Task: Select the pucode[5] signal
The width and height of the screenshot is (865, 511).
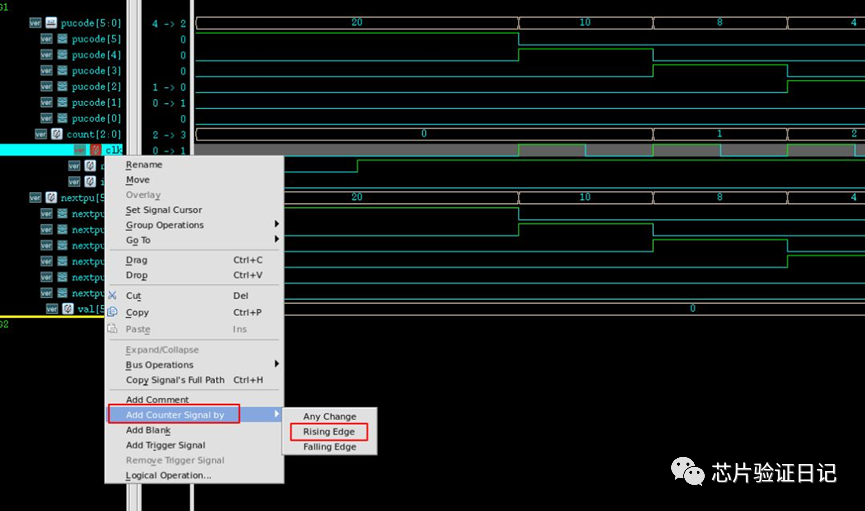Action: tap(96, 39)
